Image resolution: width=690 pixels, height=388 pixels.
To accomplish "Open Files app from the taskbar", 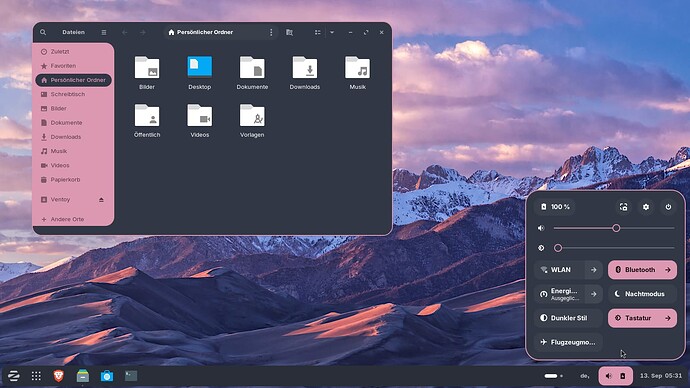I will click(x=83, y=376).
